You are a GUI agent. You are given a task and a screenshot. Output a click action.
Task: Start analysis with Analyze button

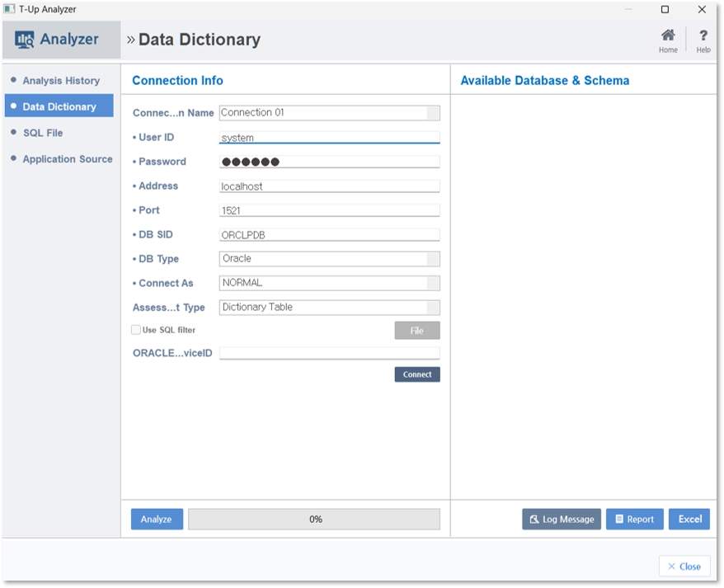point(157,520)
